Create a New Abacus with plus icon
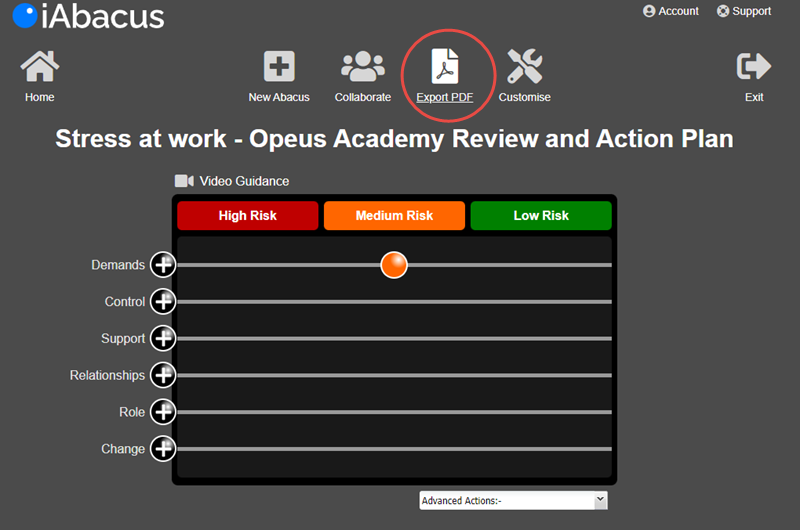Screen dimensions: 800x530 tap(279, 66)
